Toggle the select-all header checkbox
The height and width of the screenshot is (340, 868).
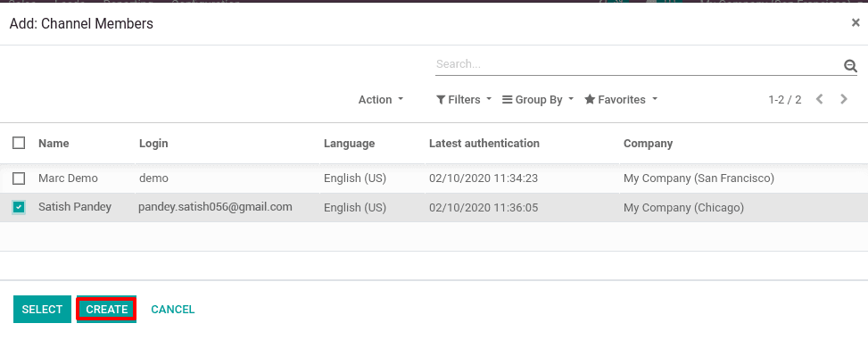pyautogui.click(x=19, y=143)
